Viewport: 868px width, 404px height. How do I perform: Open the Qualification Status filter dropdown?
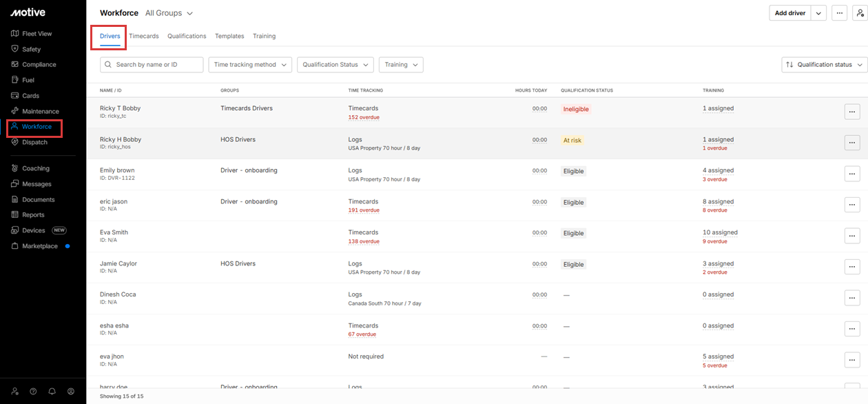click(335, 65)
